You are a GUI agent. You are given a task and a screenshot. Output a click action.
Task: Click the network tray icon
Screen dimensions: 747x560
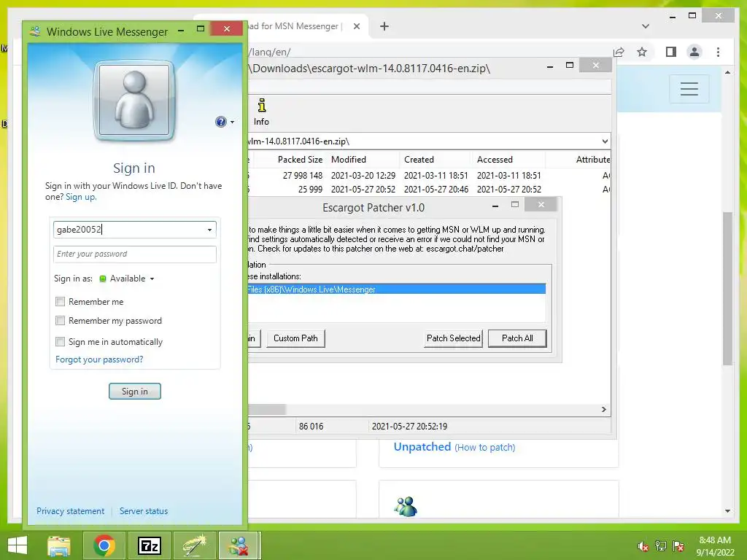pos(660,546)
